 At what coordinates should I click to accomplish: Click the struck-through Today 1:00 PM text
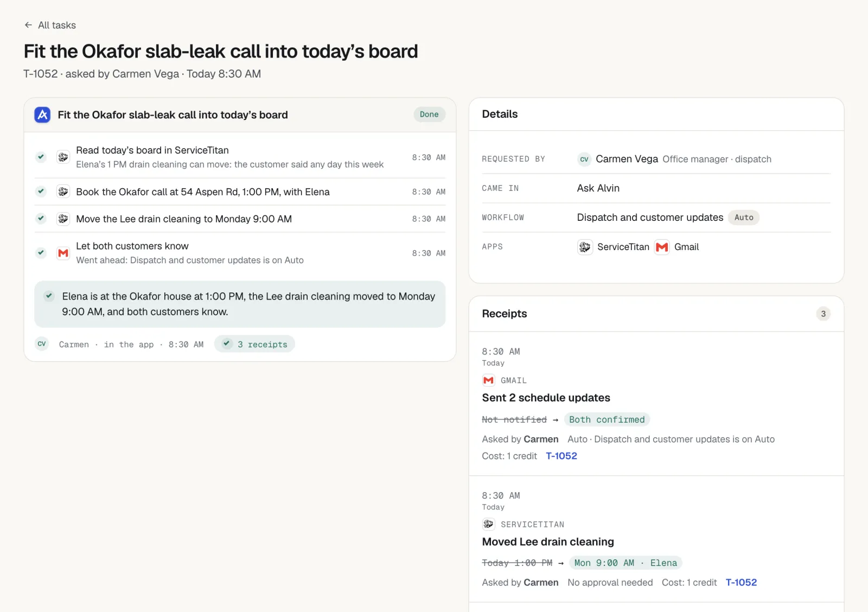pos(517,563)
